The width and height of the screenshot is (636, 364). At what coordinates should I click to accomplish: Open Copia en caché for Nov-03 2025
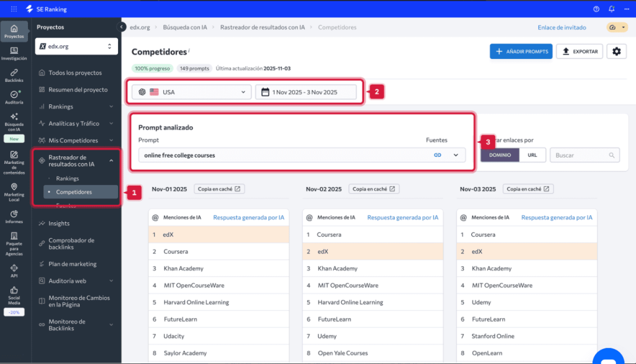[x=528, y=189]
